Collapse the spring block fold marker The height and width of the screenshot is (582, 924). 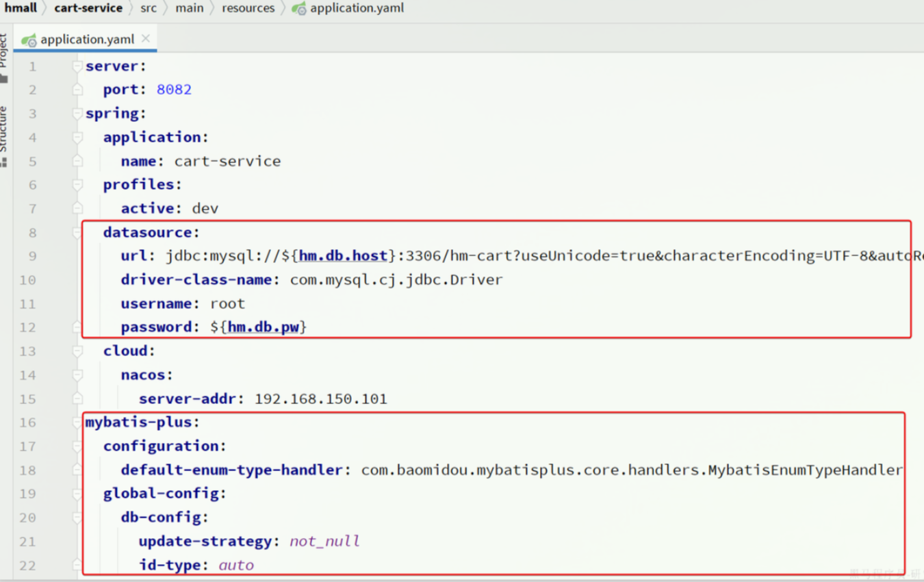77,114
